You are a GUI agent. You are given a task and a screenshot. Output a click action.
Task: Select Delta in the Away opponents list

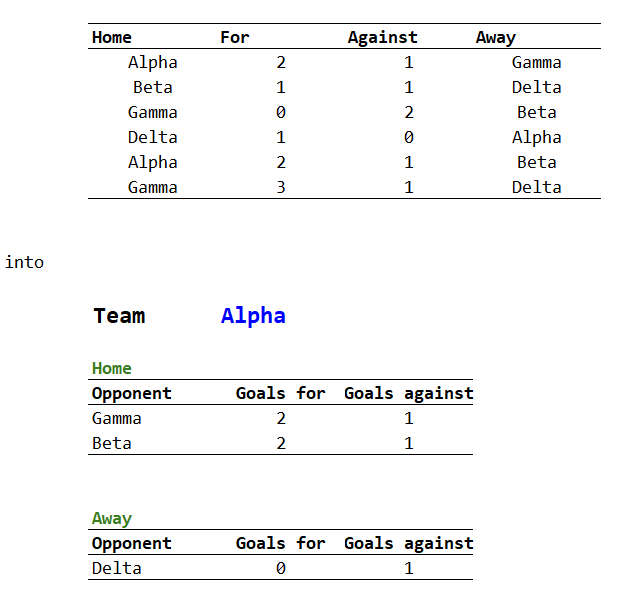click(116, 568)
